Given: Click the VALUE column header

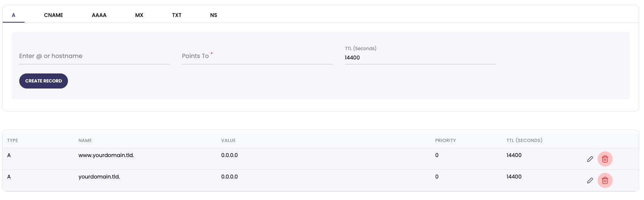Looking at the screenshot, I should tap(228, 140).
